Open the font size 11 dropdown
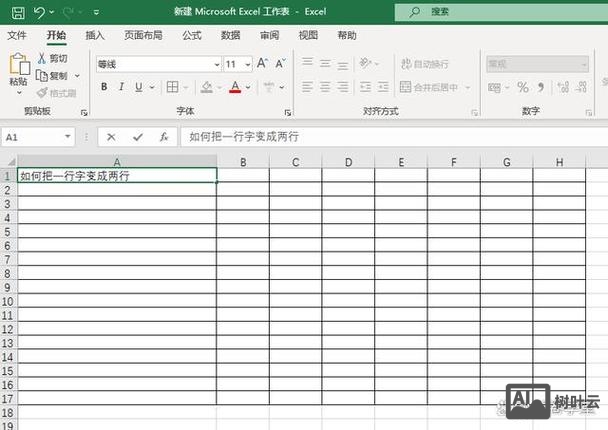 click(247, 64)
